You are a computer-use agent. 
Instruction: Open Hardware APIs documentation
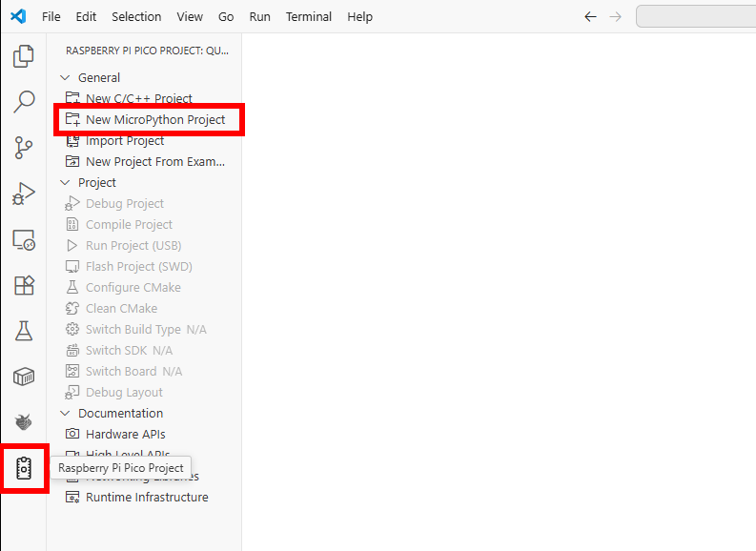click(145, 435)
